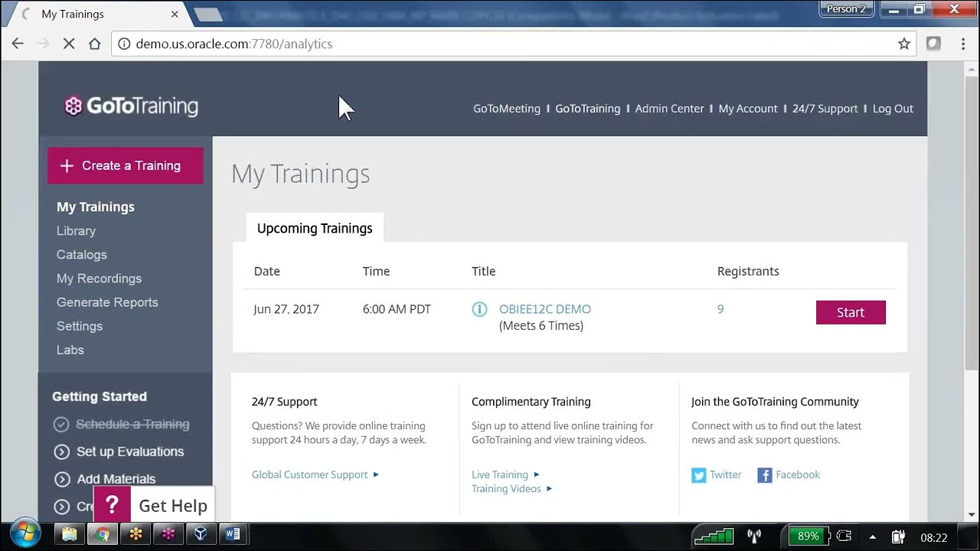Open My Recordings
The height and width of the screenshot is (551, 980).
[x=99, y=278]
